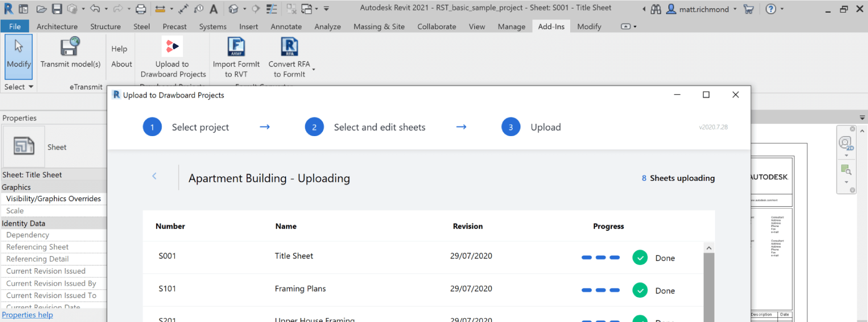
Task: Switch to the Annotate tab
Action: [x=286, y=26]
